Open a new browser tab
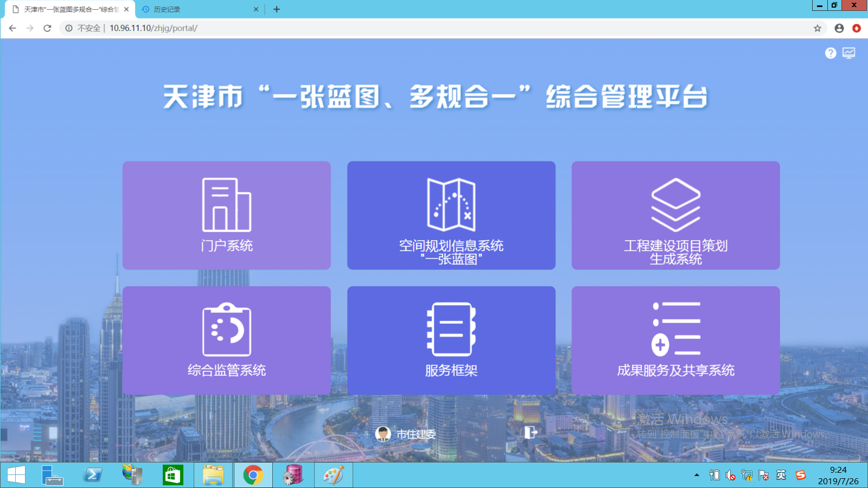868x488 pixels. click(x=277, y=9)
